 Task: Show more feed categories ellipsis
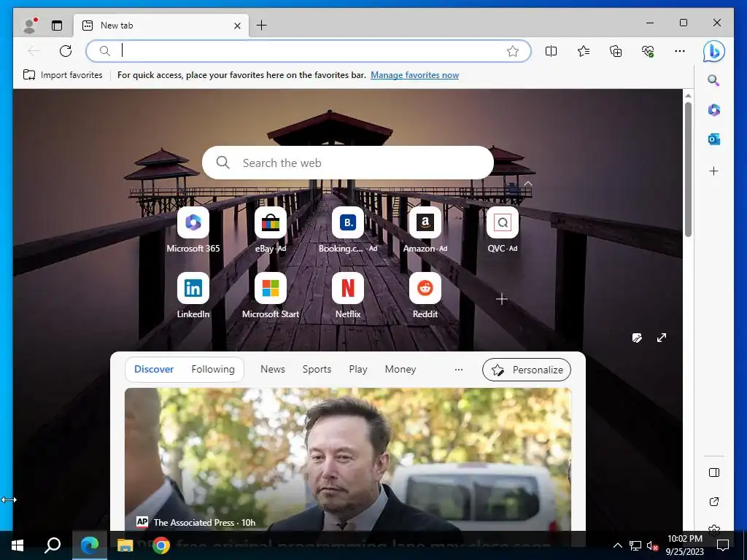click(459, 370)
